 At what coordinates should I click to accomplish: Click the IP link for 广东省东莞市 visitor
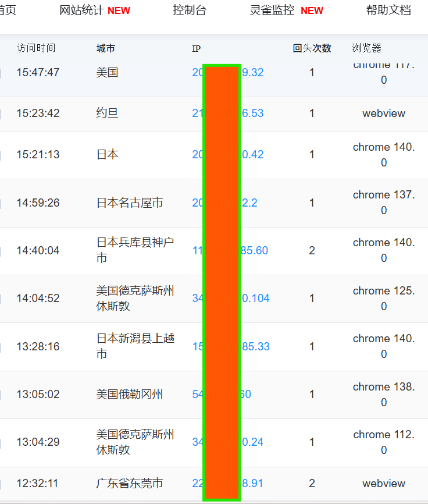tap(252, 484)
